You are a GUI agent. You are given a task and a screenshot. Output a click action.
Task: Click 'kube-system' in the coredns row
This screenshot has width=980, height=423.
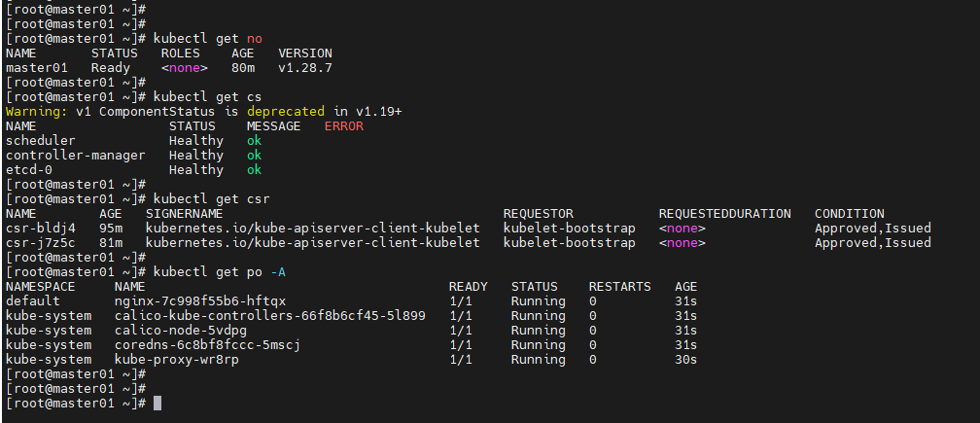point(49,345)
